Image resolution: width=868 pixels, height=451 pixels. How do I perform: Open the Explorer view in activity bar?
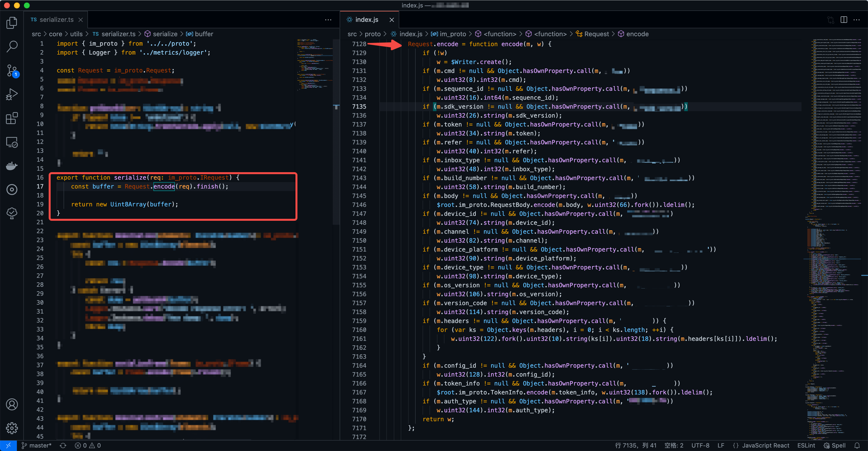pyautogui.click(x=12, y=23)
